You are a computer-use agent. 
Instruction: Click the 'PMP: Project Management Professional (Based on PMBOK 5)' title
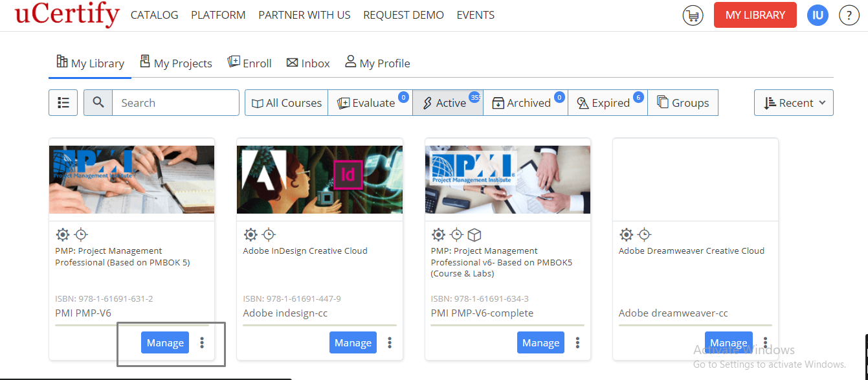coord(123,256)
